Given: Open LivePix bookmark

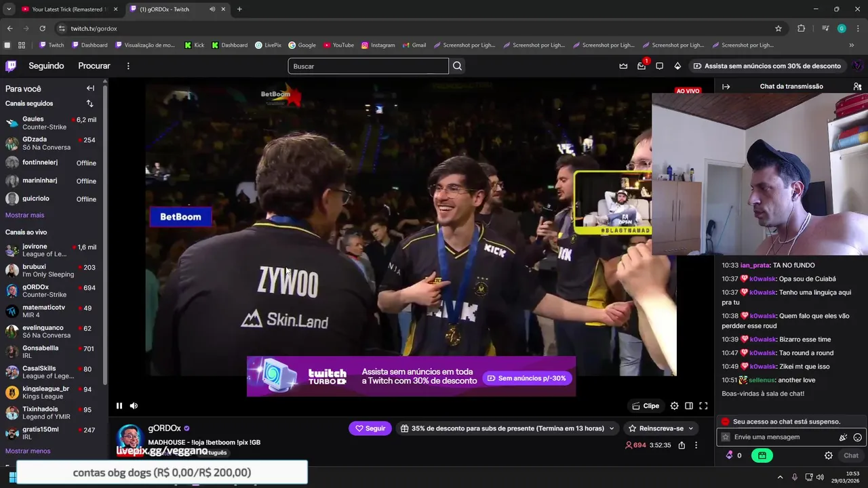Looking at the screenshot, I should (x=268, y=45).
